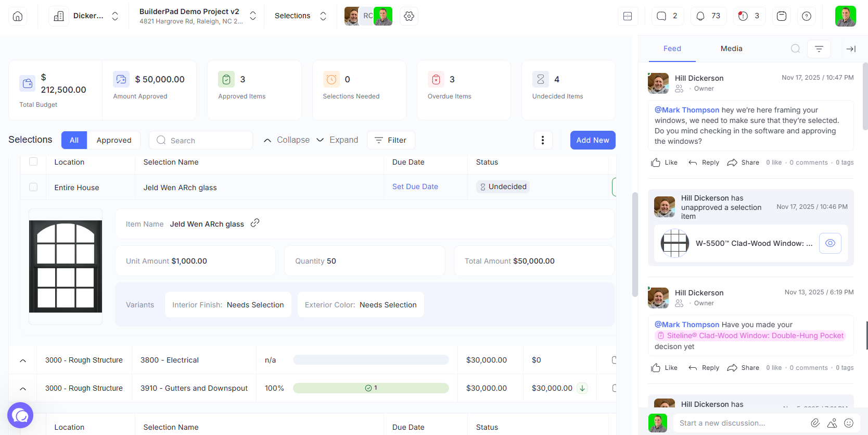Collapse the 3800 - Electrical row chevron
This screenshot has height=435, width=868.
point(23,361)
